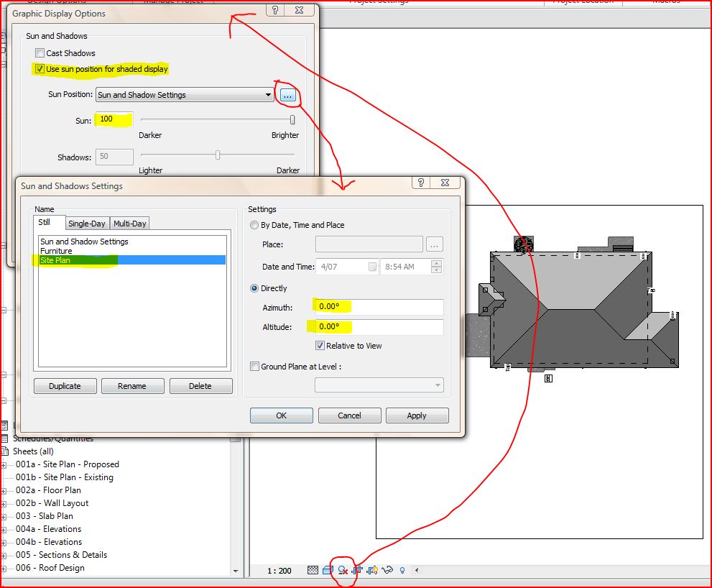Screen dimensions: 712x588
Task: Open sun position browse button with ellipsis
Action: click(288, 96)
